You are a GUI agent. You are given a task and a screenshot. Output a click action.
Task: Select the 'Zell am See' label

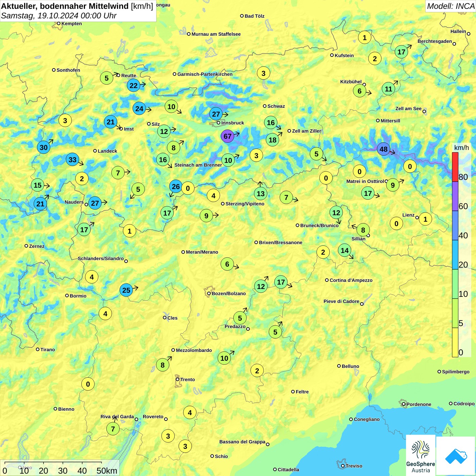pyautogui.click(x=408, y=108)
